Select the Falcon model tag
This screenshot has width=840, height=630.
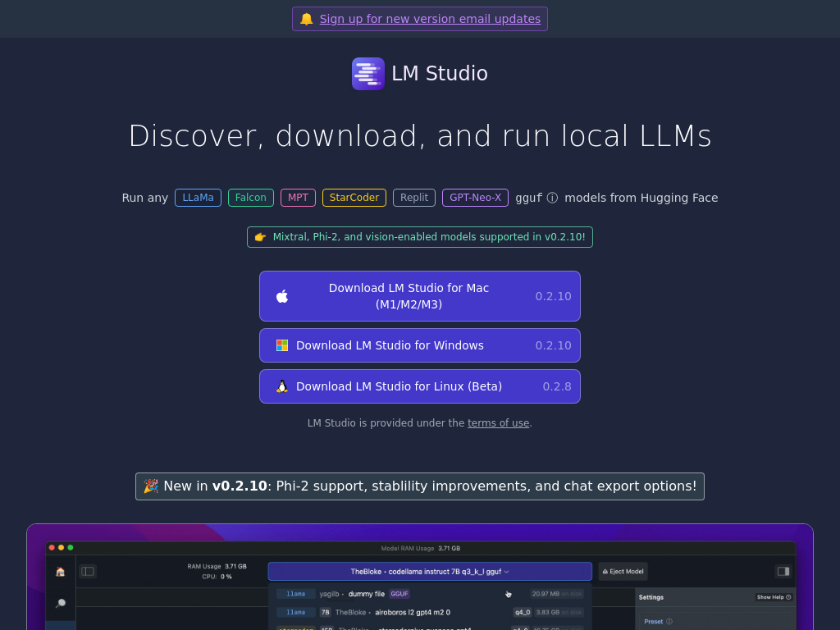(x=251, y=198)
